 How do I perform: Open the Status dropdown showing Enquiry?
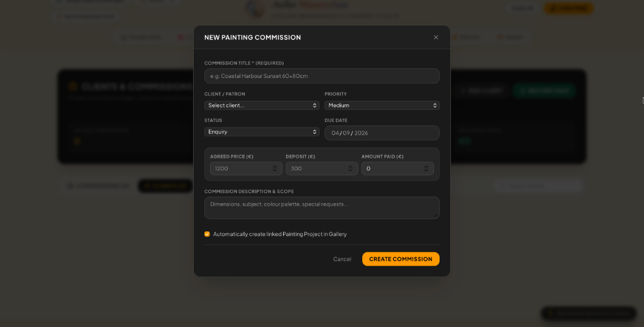(262, 132)
